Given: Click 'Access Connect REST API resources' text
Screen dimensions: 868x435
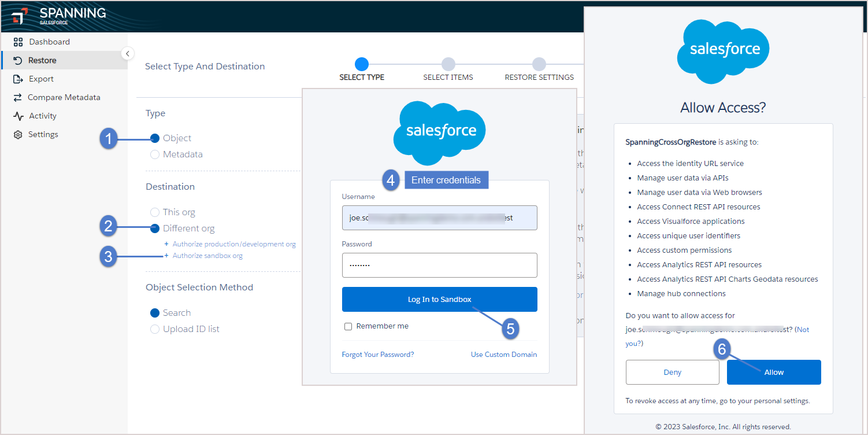Looking at the screenshot, I should tap(699, 207).
